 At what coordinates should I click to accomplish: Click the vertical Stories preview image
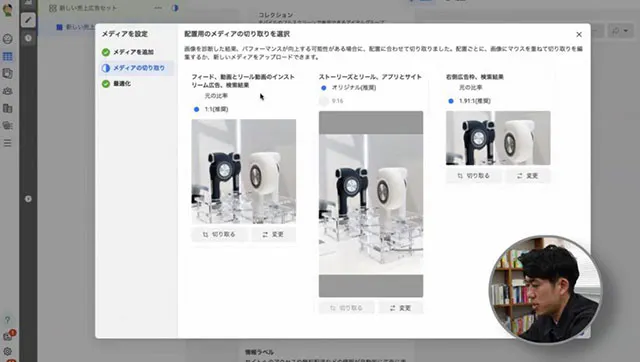tap(371, 204)
